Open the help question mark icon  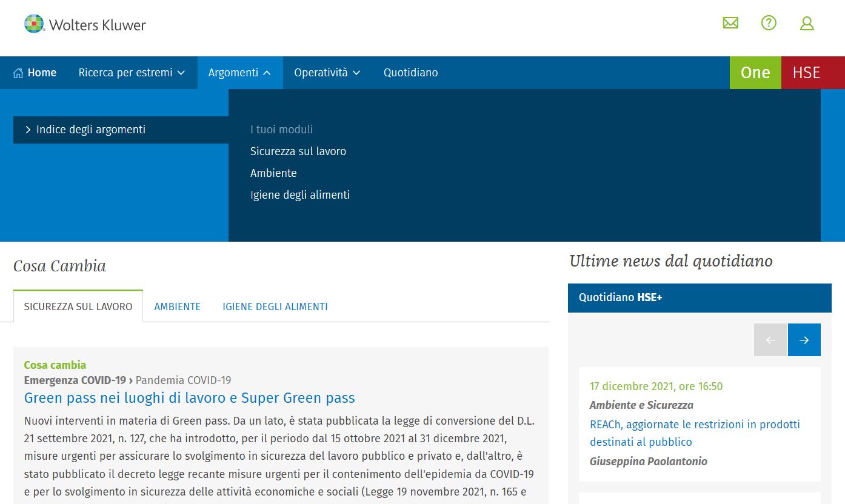(769, 23)
